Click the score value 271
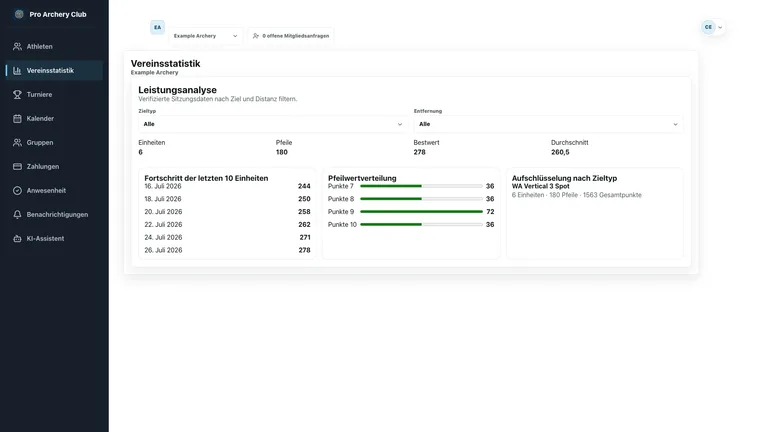This screenshot has height=432, width=768. pyautogui.click(x=305, y=237)
